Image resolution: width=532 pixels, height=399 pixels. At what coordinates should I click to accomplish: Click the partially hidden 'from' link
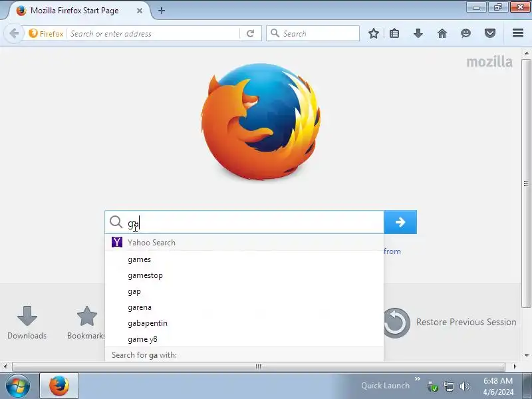[392, 251]
